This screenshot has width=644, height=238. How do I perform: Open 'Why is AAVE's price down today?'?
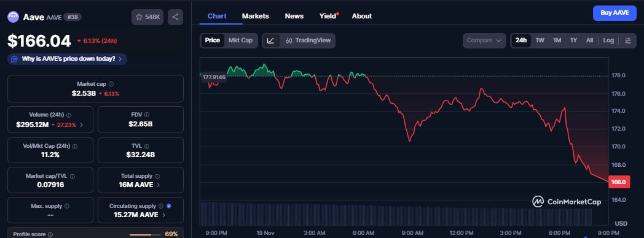point(68,59)
